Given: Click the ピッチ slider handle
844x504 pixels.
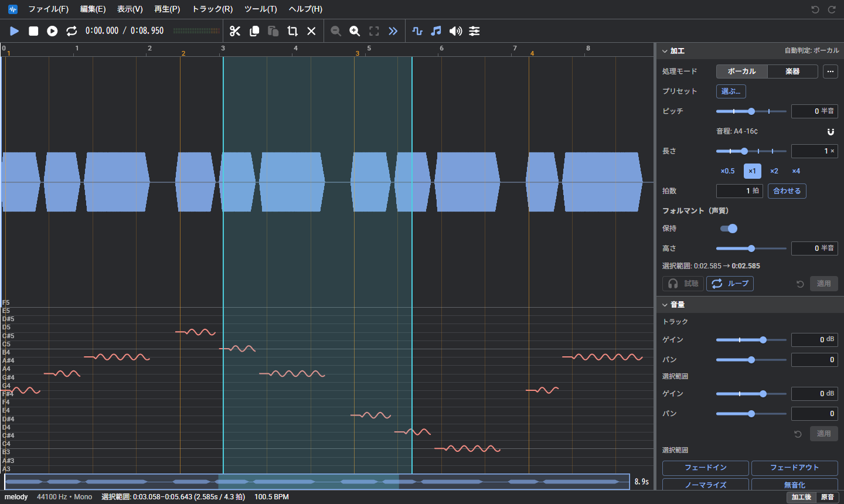Looking at the screenshot, I should [x=751, y=111].
